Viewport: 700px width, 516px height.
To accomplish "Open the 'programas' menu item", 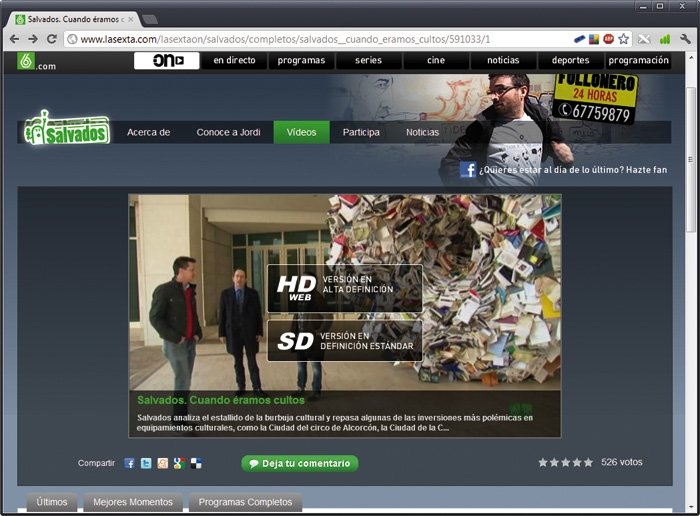I will click(301, 60).
